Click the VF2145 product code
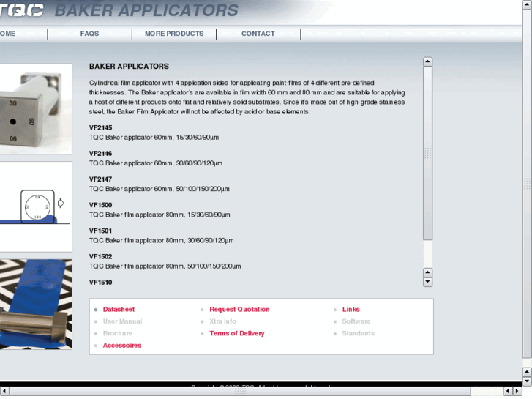 (x=100, y=127)
